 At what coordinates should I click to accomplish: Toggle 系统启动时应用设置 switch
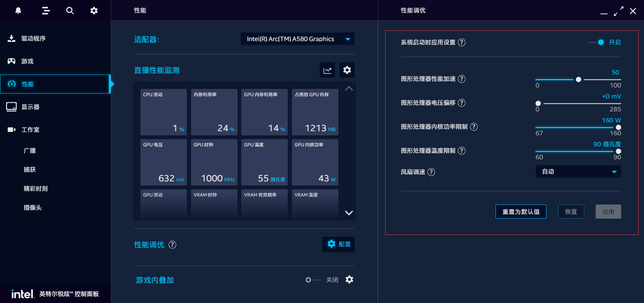[x=596, y=42]
